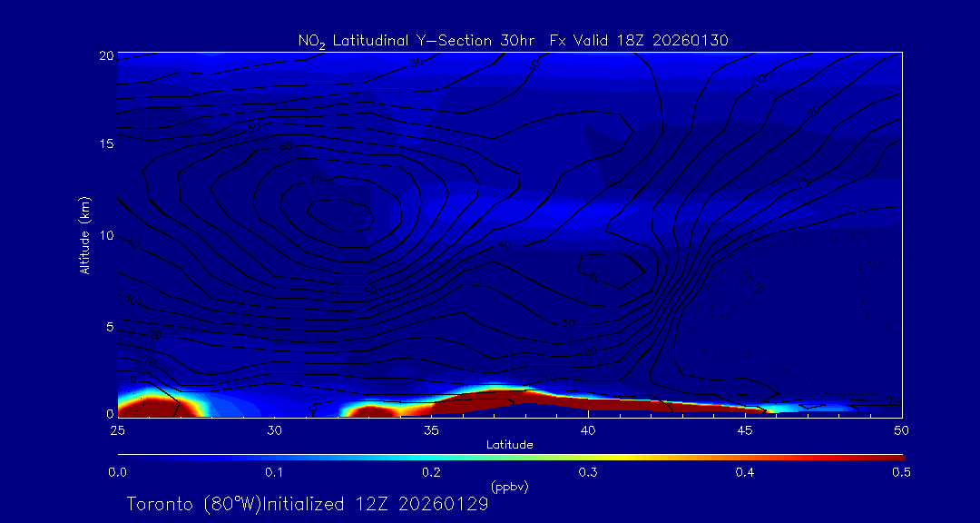Click latitude tick label 45
The width and height of the screenshot is (980, 523).
point(744,430)
